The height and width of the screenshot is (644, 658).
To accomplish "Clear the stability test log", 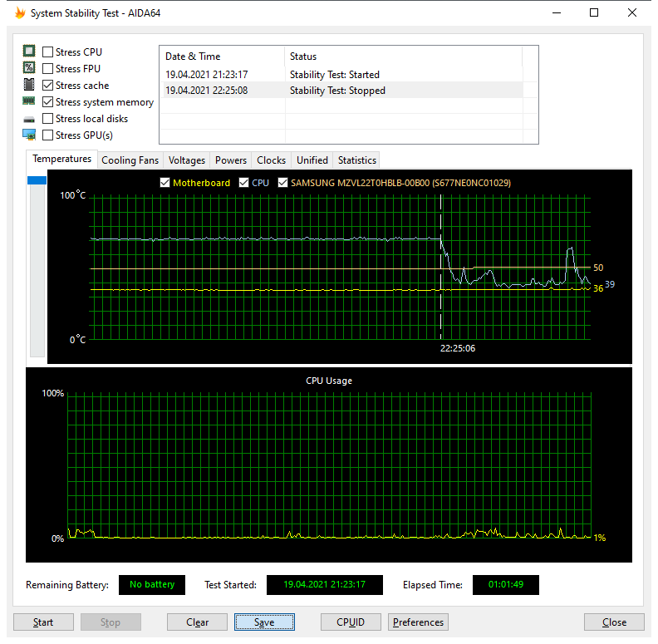I will [x=197, y=622].
